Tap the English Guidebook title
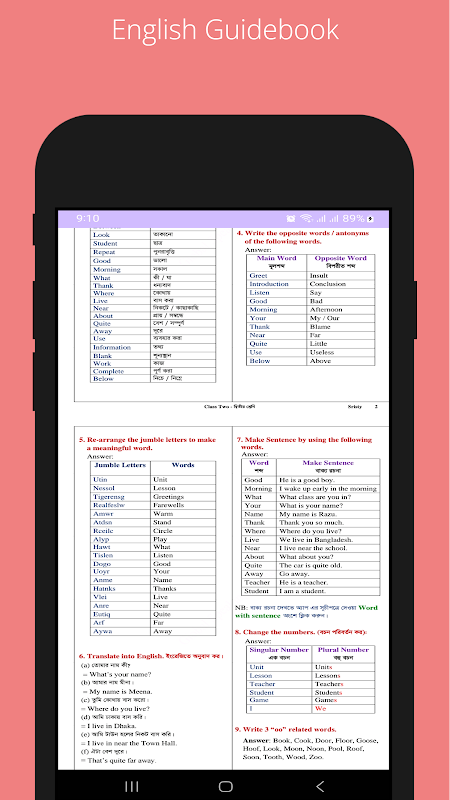Viewport: 450px width, 800px height. [x=225, y=30]
